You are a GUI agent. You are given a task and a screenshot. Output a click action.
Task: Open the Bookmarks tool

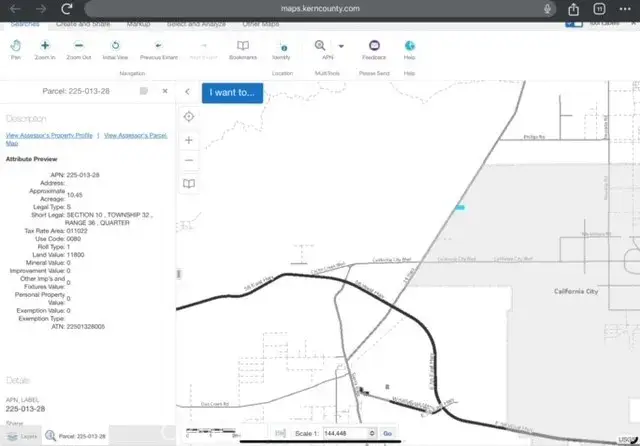pos(242,49)
